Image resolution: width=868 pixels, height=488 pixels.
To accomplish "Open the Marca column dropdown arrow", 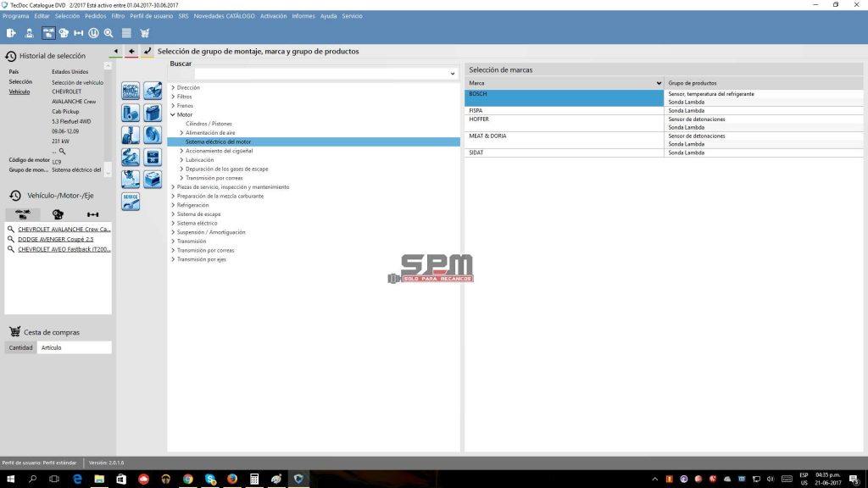I will pyautogui.click(x=658, y=84).
